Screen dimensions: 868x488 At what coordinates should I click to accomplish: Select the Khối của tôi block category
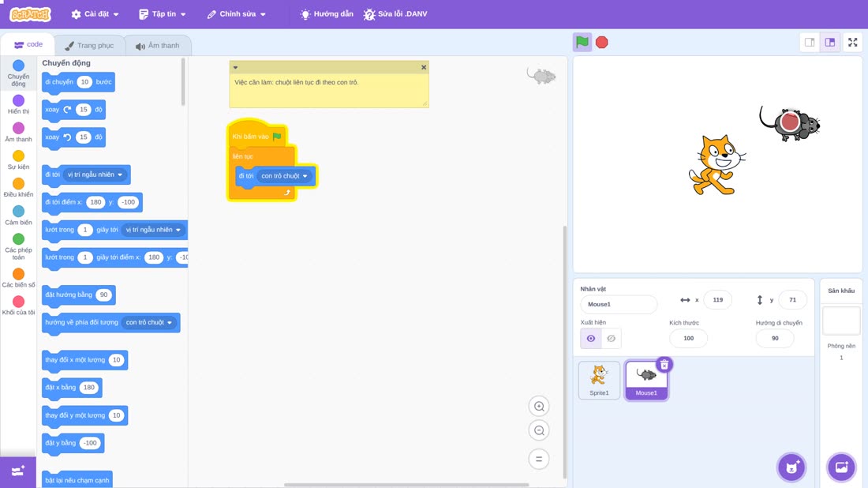tap(18, 306)
